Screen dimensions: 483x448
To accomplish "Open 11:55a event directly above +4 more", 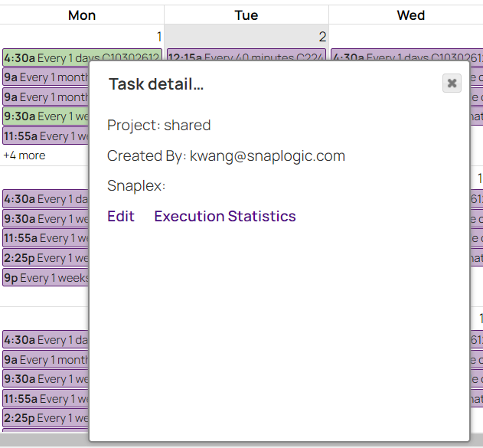I will [x=46, y=136].
